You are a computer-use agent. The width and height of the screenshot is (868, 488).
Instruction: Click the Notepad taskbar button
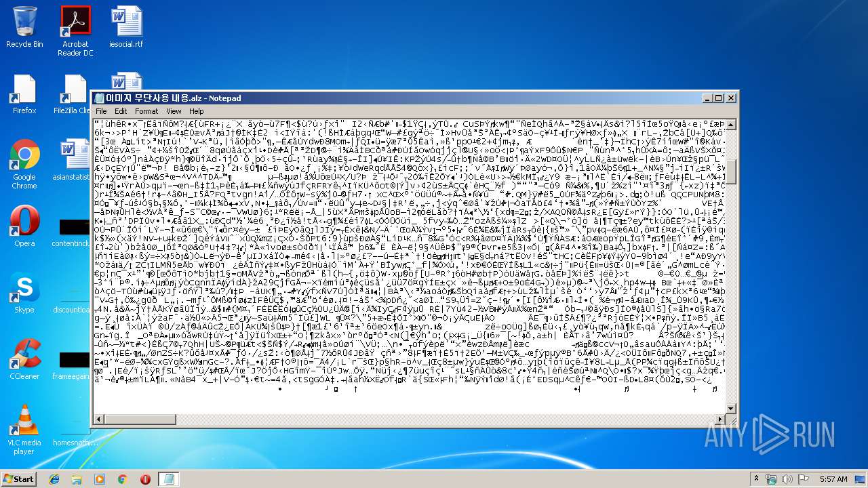coord(168,479)
